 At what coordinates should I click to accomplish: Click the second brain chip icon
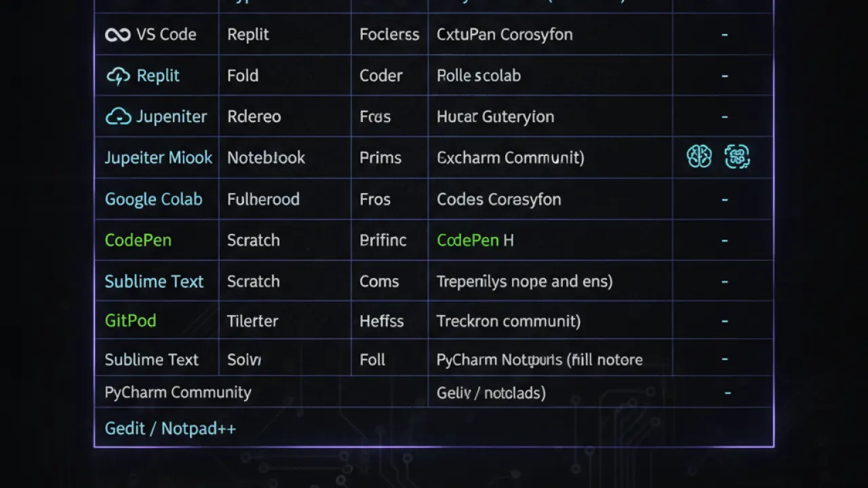tap(737, 157)
